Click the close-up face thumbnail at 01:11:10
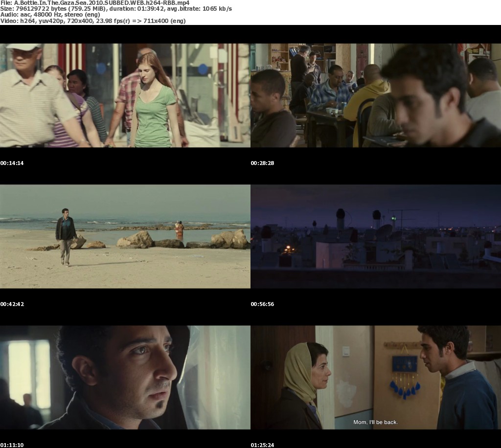 pos(125,377)
